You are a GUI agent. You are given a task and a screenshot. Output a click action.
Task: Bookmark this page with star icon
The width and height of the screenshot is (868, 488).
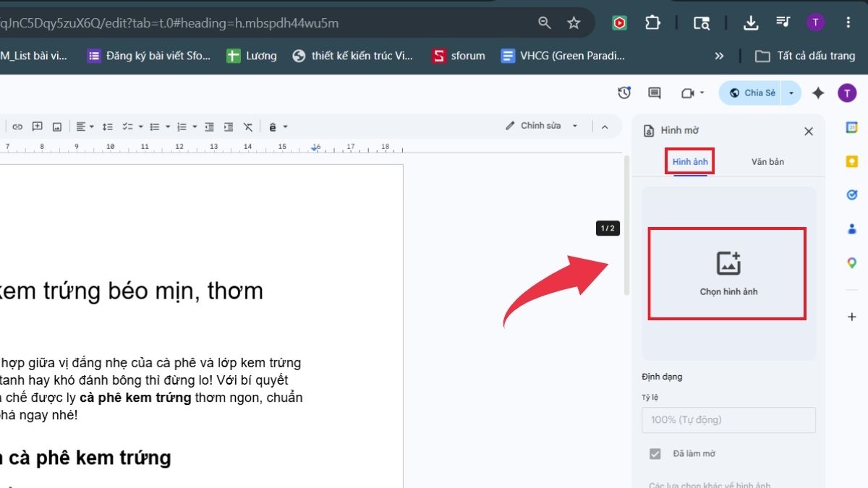[x=574, y=23]
